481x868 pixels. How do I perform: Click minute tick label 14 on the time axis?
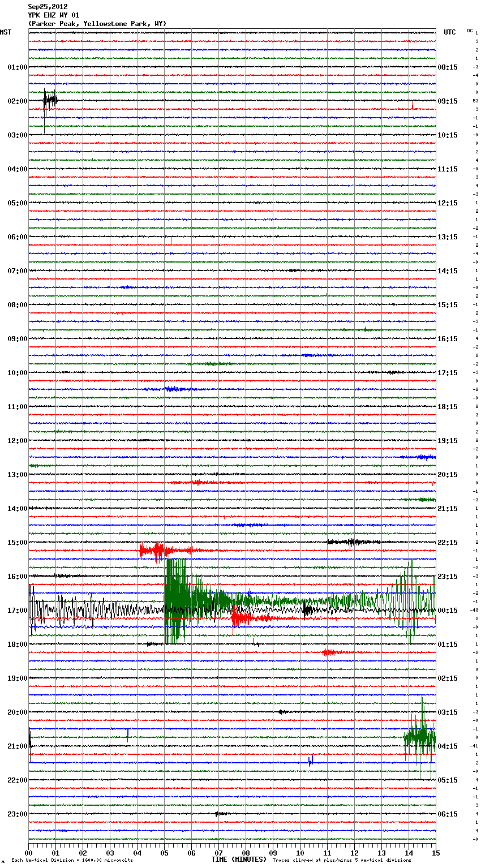pyautogui.click(x=409, y=853)
